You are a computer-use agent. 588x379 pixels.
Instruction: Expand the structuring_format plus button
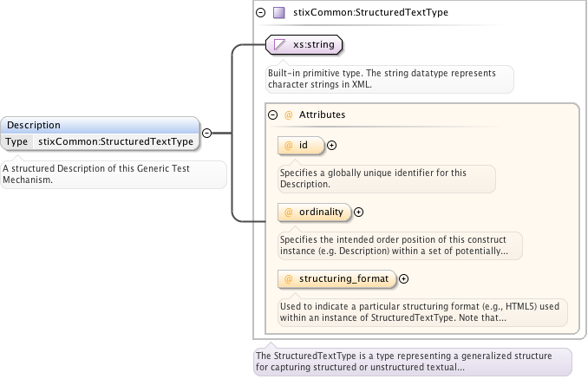click(403, 278)
